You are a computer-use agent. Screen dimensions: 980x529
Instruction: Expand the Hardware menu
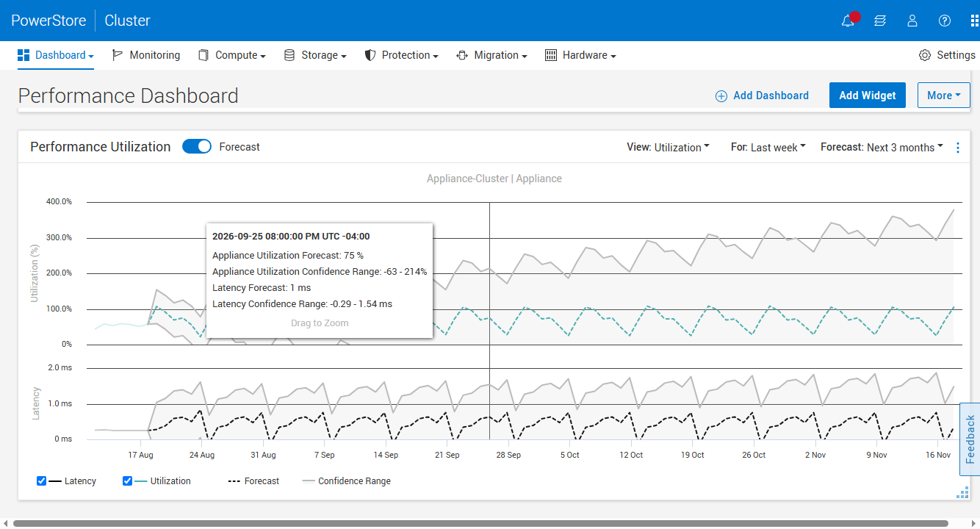tap(580, 55)
